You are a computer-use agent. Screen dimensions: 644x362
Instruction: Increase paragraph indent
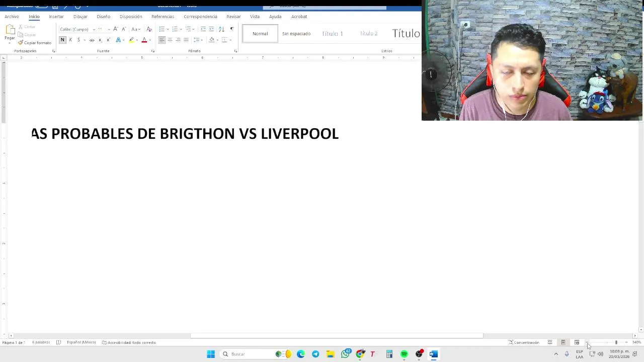pos(211,29)
